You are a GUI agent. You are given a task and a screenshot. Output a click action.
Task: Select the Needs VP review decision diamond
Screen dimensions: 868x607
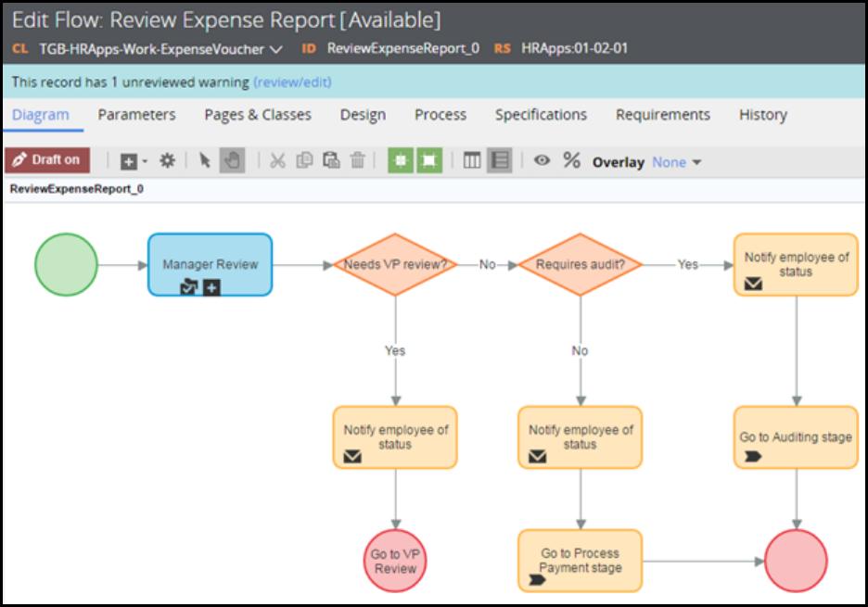396,265
